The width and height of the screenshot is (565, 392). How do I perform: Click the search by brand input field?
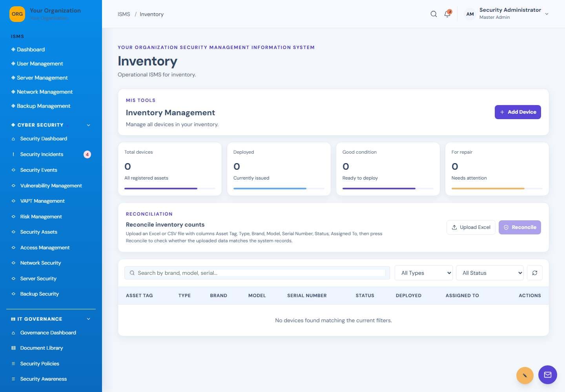click(257, 273)
